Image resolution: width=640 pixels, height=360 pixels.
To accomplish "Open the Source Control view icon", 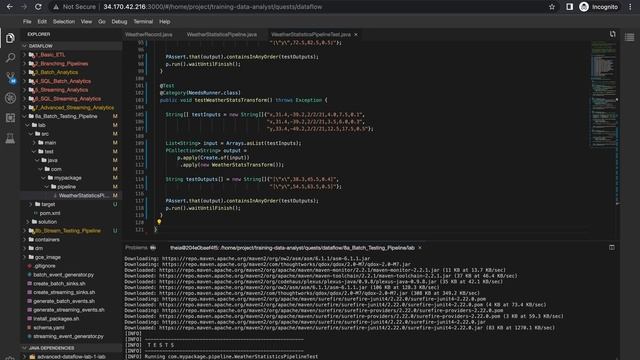I will (x=10, y=78).
